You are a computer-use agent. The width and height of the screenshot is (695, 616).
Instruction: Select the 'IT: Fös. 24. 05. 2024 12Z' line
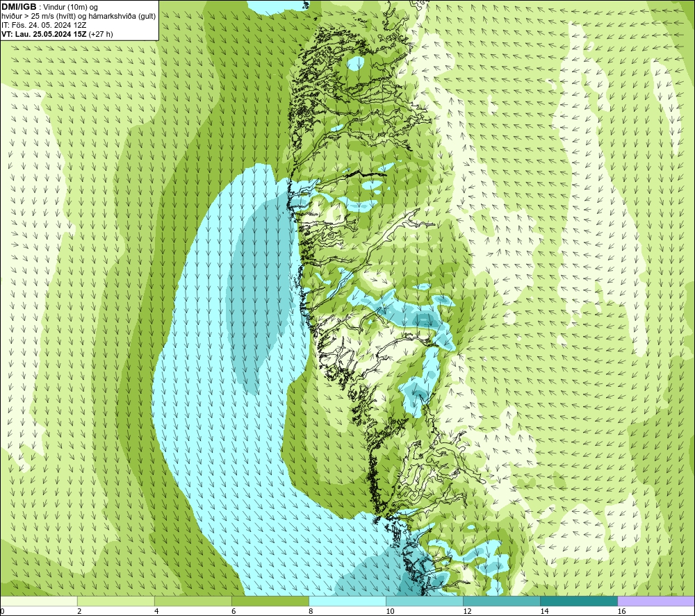click(44, 25)
